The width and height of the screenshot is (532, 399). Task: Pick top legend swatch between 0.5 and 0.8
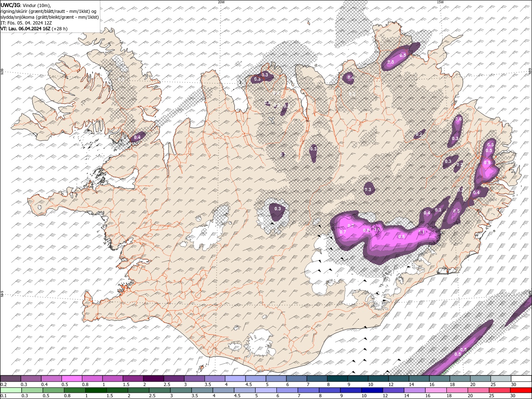72,379
